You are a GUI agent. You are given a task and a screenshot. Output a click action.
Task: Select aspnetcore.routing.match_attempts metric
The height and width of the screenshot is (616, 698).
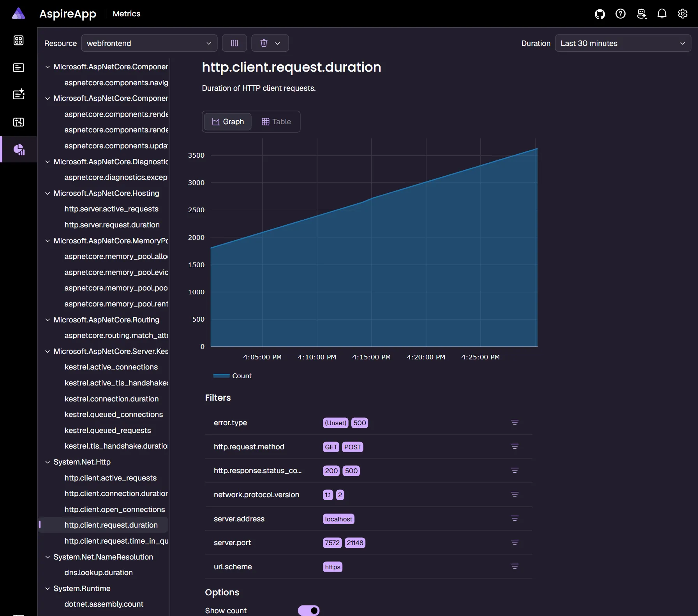pyautogui.click(x=116, y=336)
